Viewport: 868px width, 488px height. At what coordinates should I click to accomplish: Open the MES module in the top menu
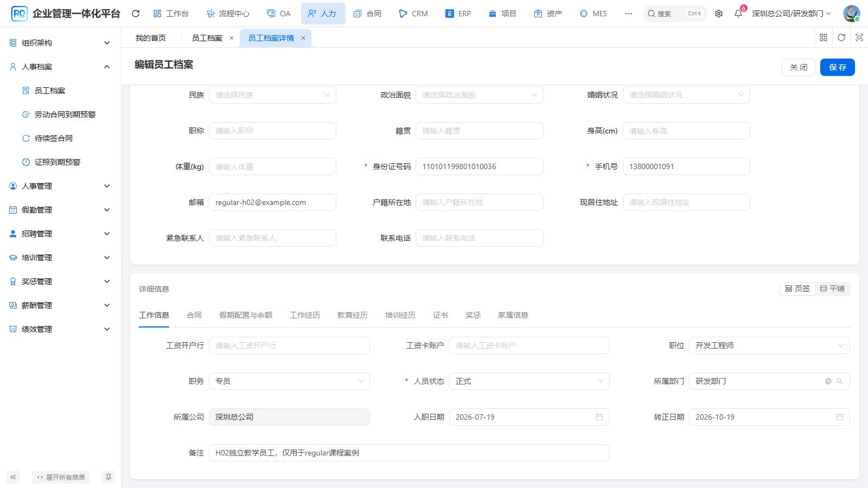pos(593,14)
